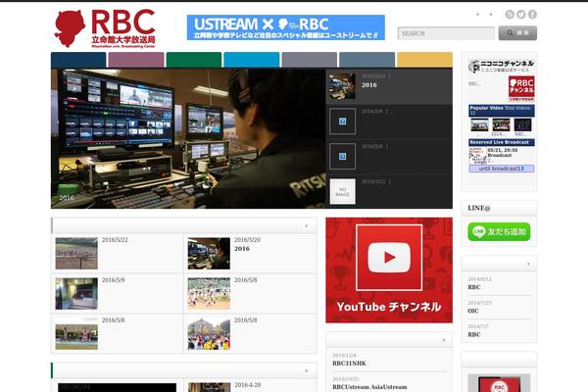The width and height of the screenshot is (588, 392).
Task: Select the dark blue navigation tab
Action: [x=78, y=60]
